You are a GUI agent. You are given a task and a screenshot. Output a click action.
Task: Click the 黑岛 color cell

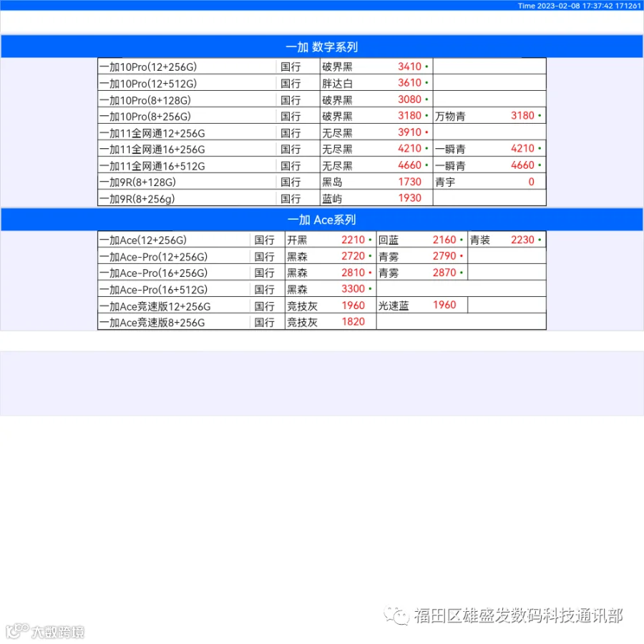pos(332,182)
